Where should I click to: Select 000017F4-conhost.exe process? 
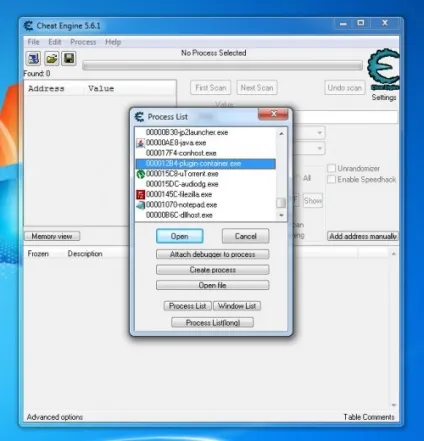[x=206, y=153]
